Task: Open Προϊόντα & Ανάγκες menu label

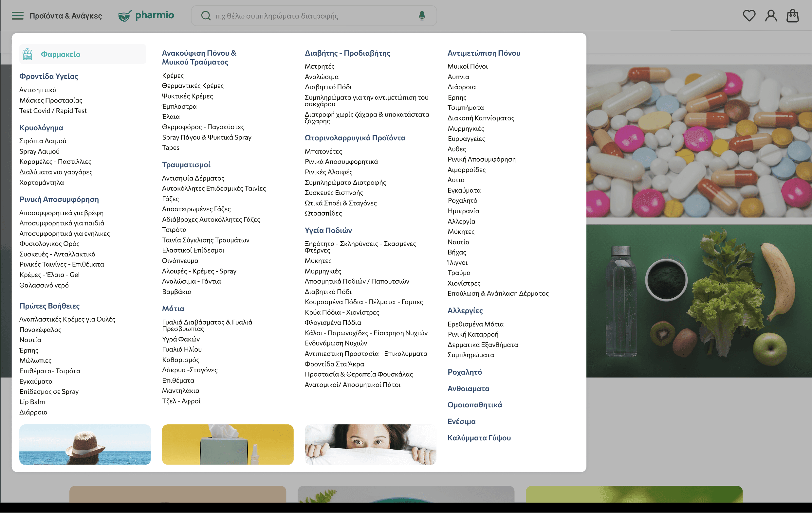Action: click(x=66, y=16)
